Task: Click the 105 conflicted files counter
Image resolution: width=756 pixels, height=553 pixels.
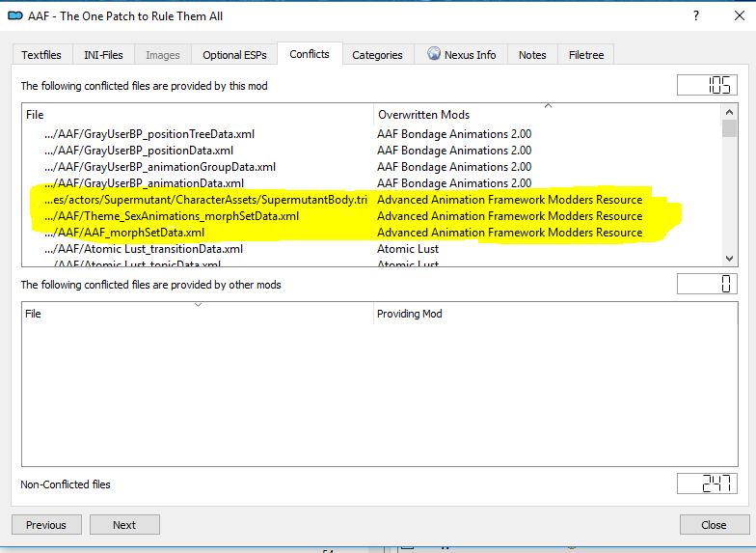Action: (x=707, y=85)
